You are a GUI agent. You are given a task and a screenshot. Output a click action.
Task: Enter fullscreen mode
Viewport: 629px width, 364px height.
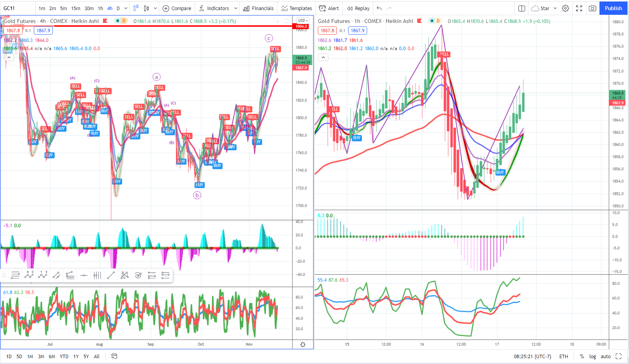[579, 8]
